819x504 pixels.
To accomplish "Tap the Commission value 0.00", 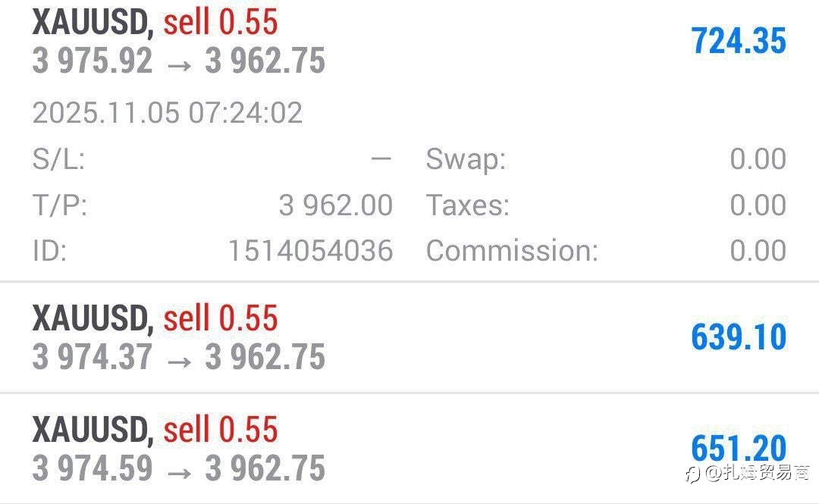I will (x=758, y=251).
